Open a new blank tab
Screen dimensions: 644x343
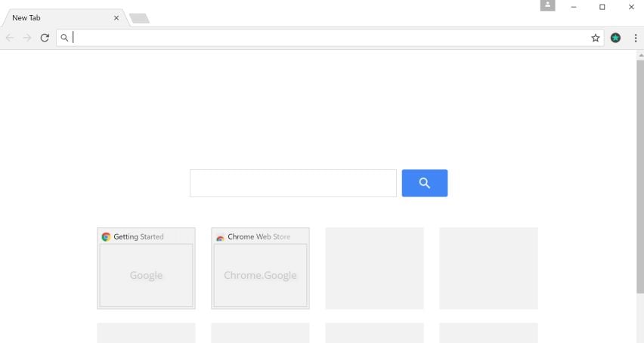click(x=139, y=18)
